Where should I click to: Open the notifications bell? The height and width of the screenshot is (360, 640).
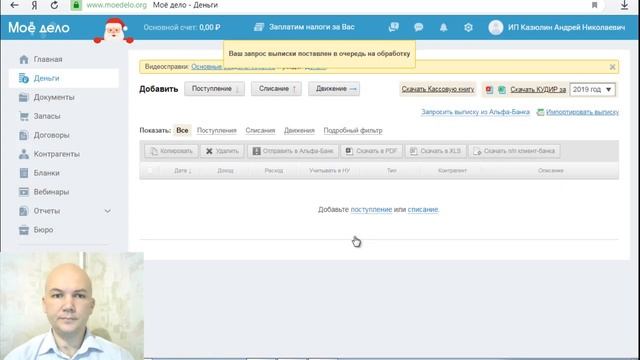443,27
